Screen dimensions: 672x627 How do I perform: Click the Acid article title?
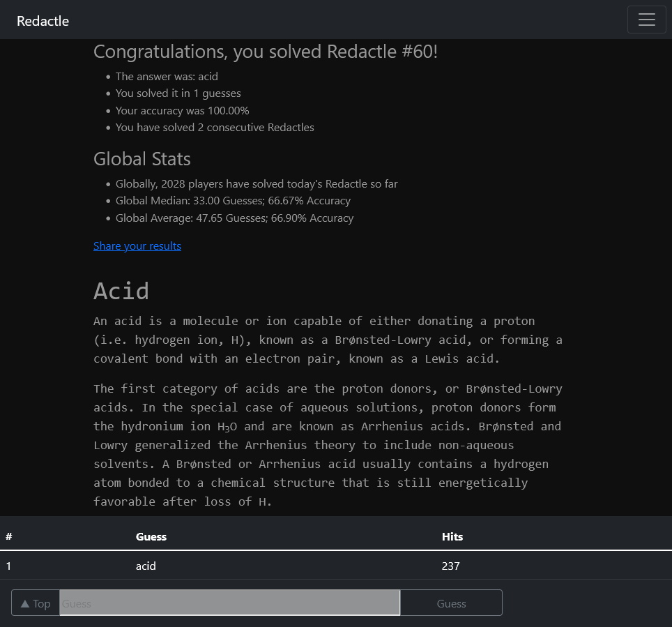pyautogui.click(x=121, y=291)
